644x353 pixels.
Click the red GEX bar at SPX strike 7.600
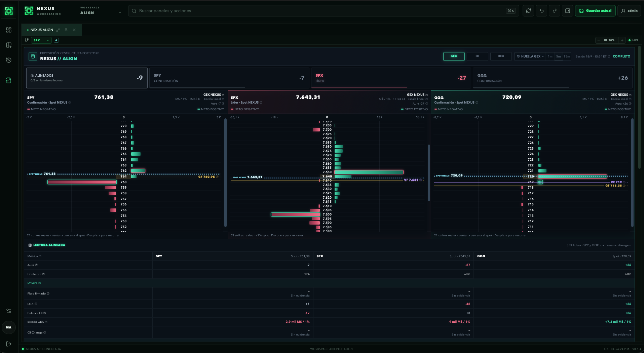(296, 214)
